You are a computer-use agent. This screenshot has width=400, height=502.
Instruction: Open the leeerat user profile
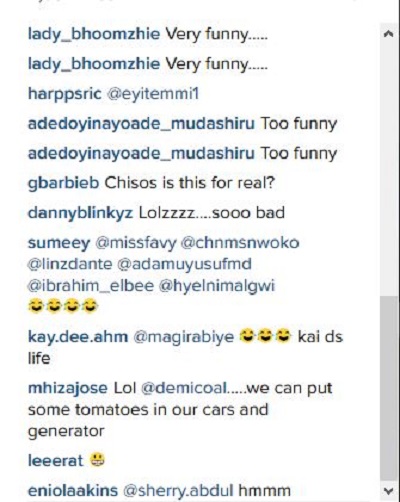pos(55,461)
